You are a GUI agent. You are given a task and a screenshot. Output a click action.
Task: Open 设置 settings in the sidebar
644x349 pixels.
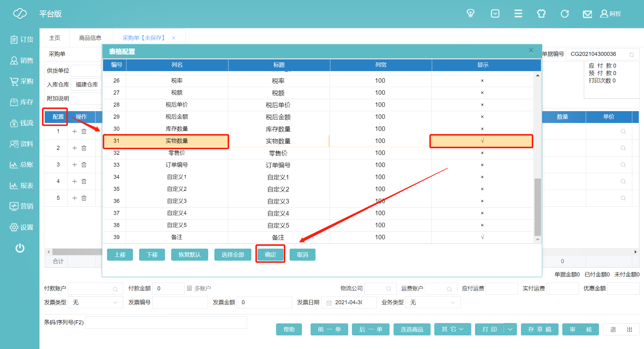click(22, 227)
